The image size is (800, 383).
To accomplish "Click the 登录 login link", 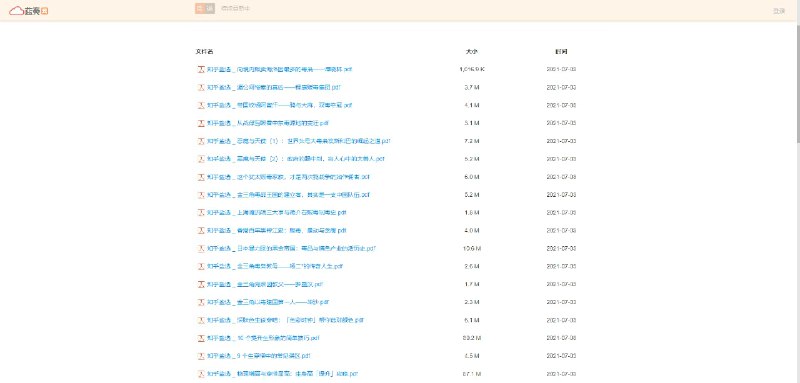I will click(x=779, y=11).
